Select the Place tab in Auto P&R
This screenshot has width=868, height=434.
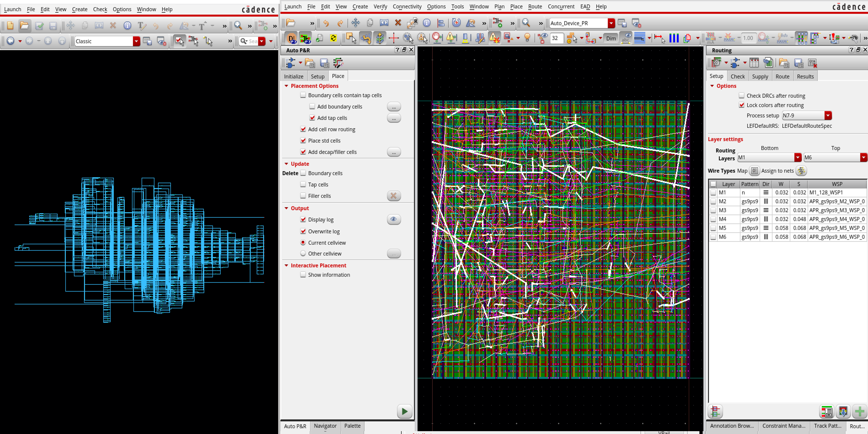click(338, 76)
